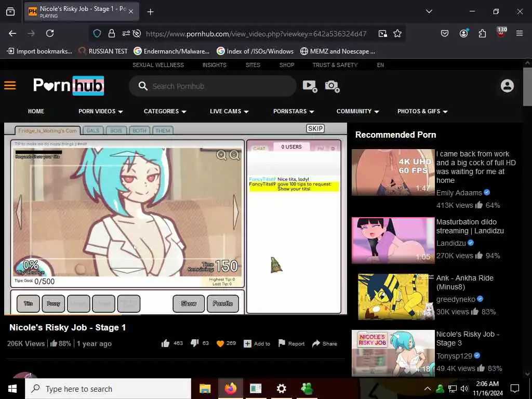Screen dimensions: 532x399
Task: Reload the current page
Action: click(50, 33)
